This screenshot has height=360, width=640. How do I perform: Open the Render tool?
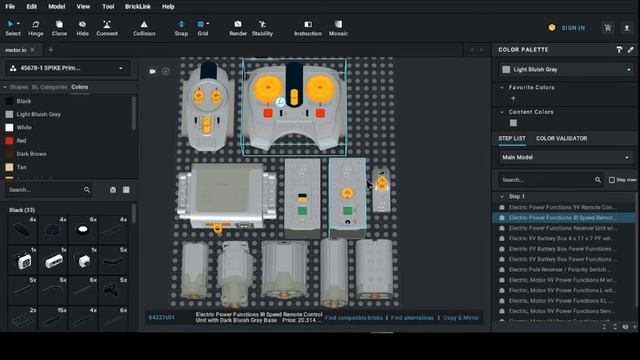tap(238, 28)
